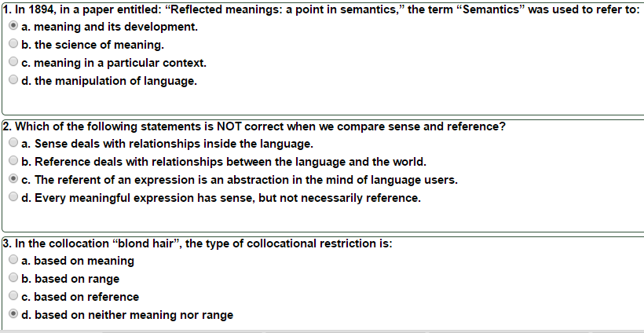Image resolution: width=644 pixels, height=333 pixels.
Task: Pick c. meaning in a particular context
Action: pyautogui.click(x=13, y=61)
